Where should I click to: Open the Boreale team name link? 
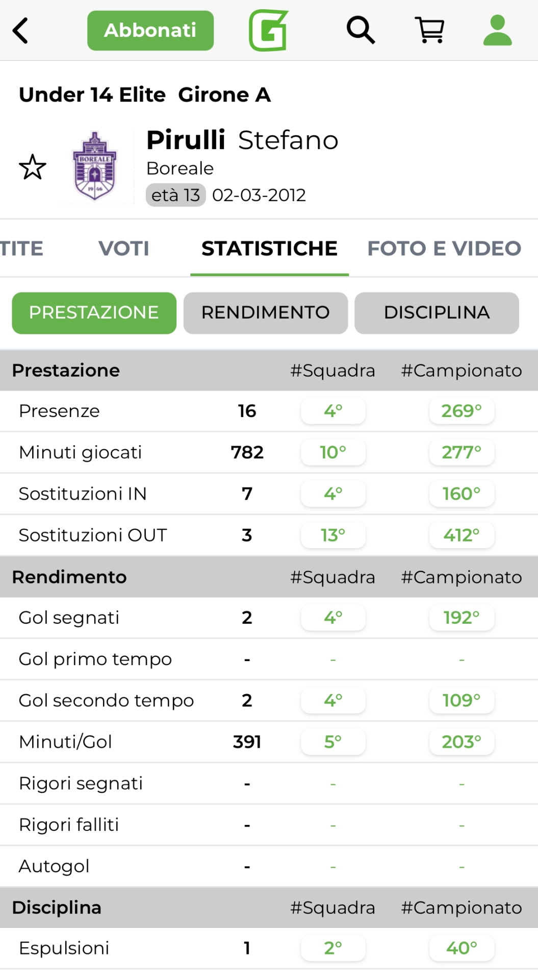pyautogui.click(x=180, y=168)
